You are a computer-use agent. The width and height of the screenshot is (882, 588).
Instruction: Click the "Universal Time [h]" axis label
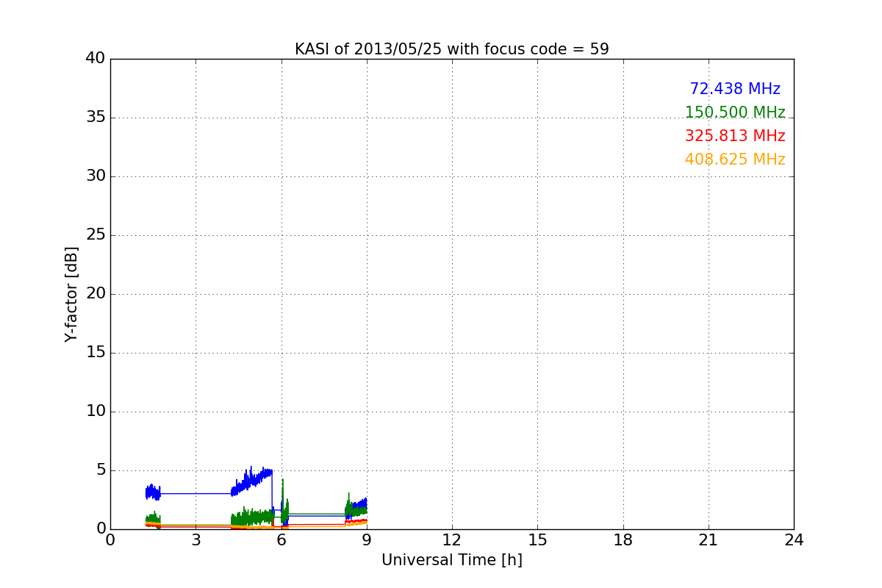tap(451, 560)
